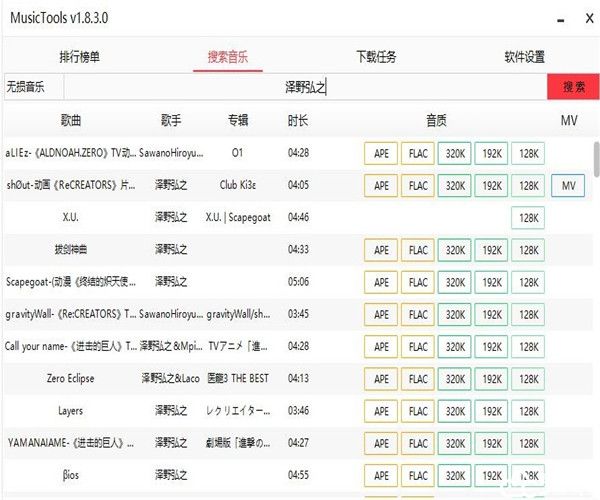The width and height of the screenshot is (600, 500).
Task: Choose 192K for the aLIEz row
Action: tap(491, 154)
